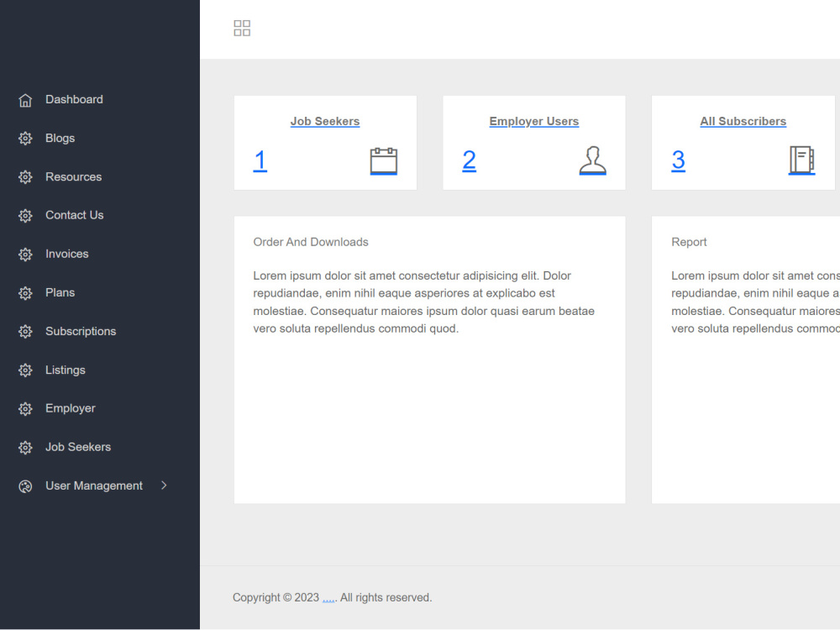The image size is (840, 630).
Task: Follow the Employer Users card title link
Action: 534,122
